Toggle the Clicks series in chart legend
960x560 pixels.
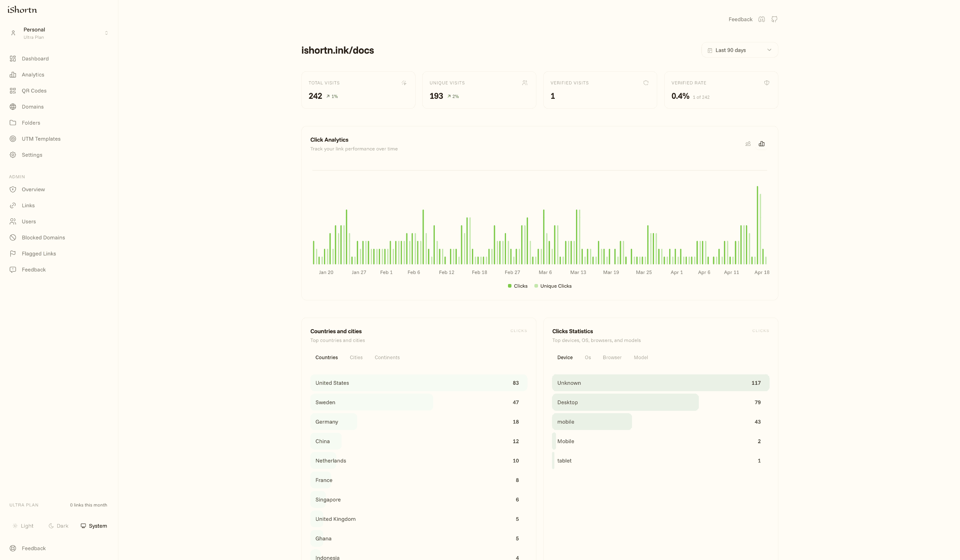(x=518, y=286)
